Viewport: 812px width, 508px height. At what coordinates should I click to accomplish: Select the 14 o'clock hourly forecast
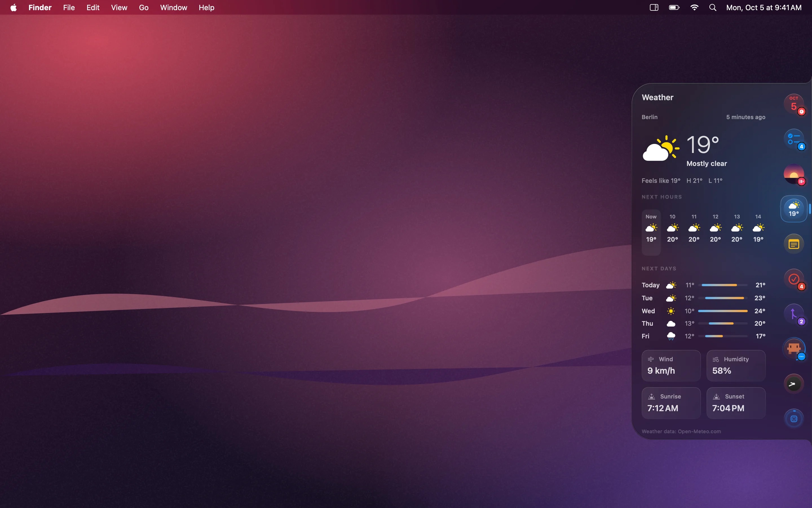click(x=758, y=229)
